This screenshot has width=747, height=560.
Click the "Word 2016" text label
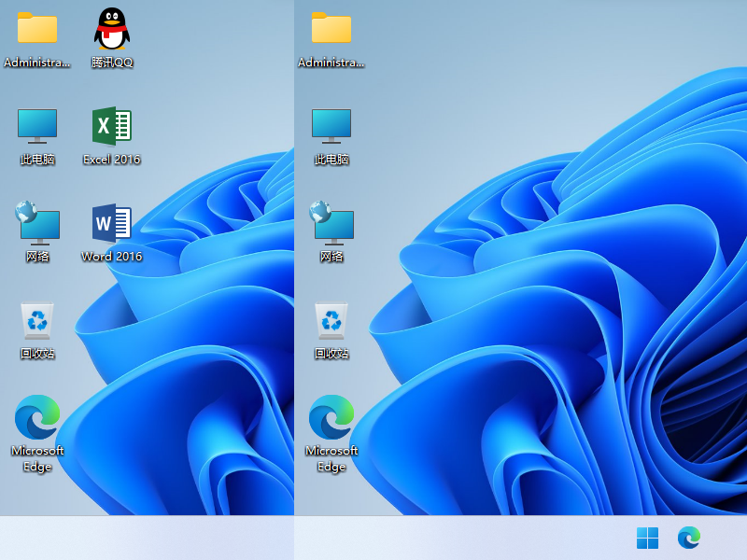point(112,257)
